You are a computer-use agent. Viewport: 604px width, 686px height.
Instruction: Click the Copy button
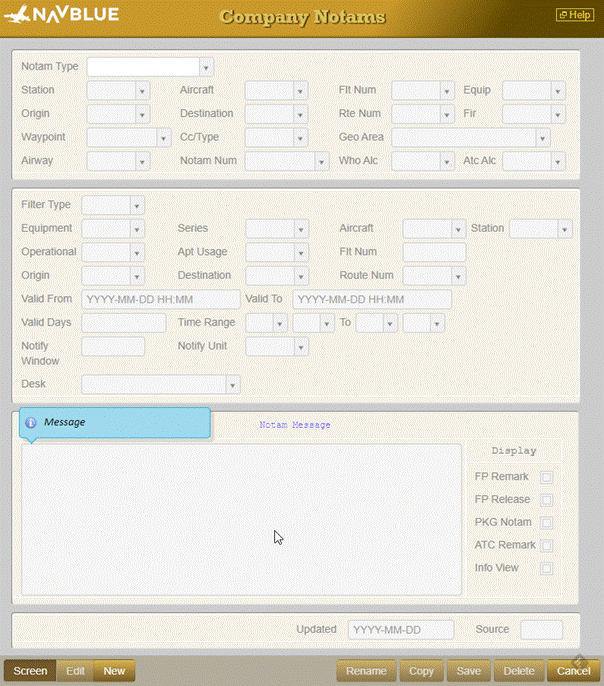pyautogui.click(x=421, y=671)
